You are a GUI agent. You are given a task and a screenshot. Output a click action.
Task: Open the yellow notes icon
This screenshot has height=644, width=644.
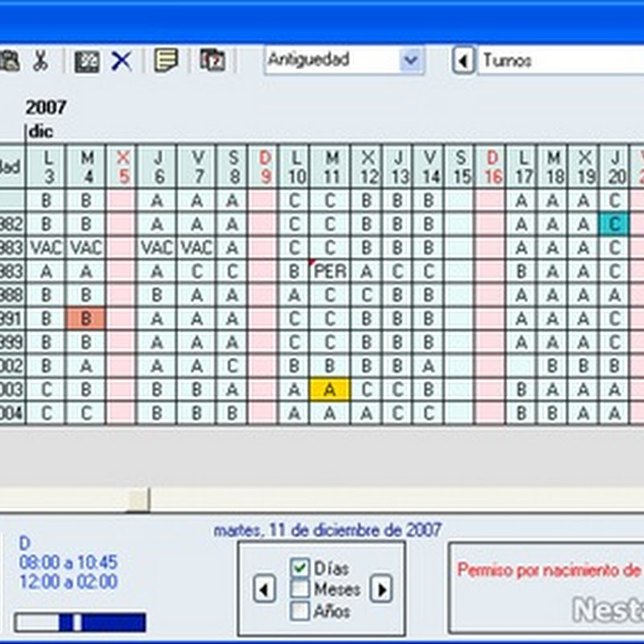pos(166,60)
